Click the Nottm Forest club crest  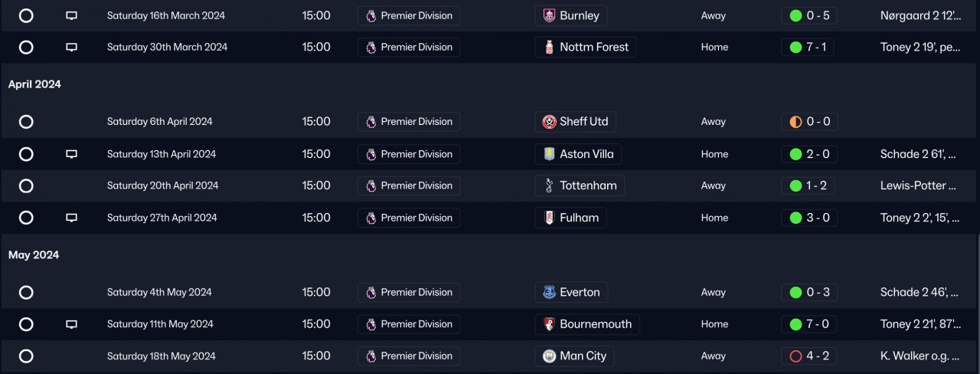(x=548, y=47)
